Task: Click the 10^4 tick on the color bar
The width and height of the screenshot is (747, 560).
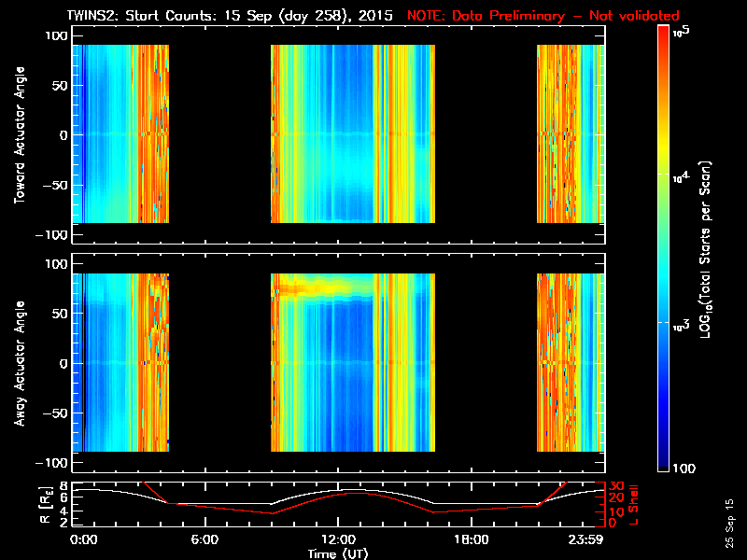Action: click(682, 175)
